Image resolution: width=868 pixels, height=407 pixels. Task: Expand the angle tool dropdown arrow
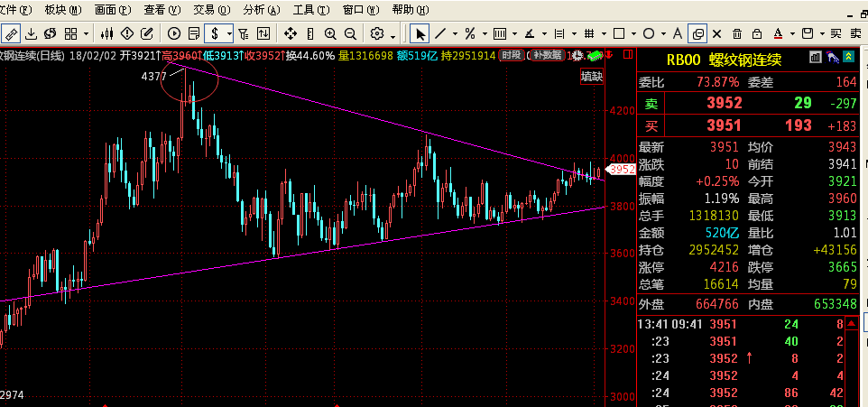click(x=545, y=34)
